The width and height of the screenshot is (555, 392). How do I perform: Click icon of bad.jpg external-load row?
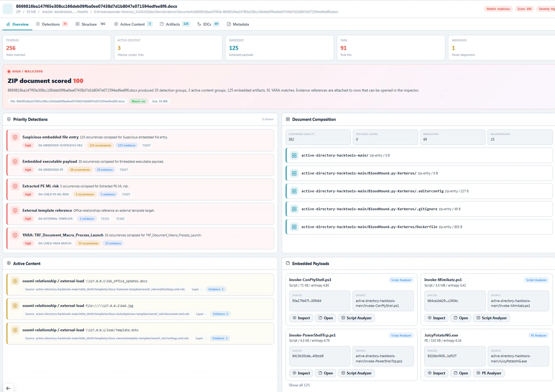(x=15, y=306)
